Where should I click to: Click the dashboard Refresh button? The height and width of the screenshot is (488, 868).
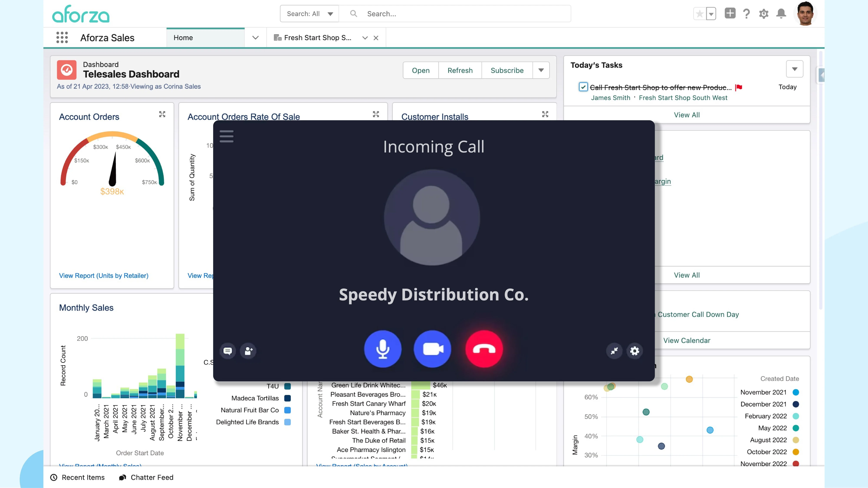(460, 70)
